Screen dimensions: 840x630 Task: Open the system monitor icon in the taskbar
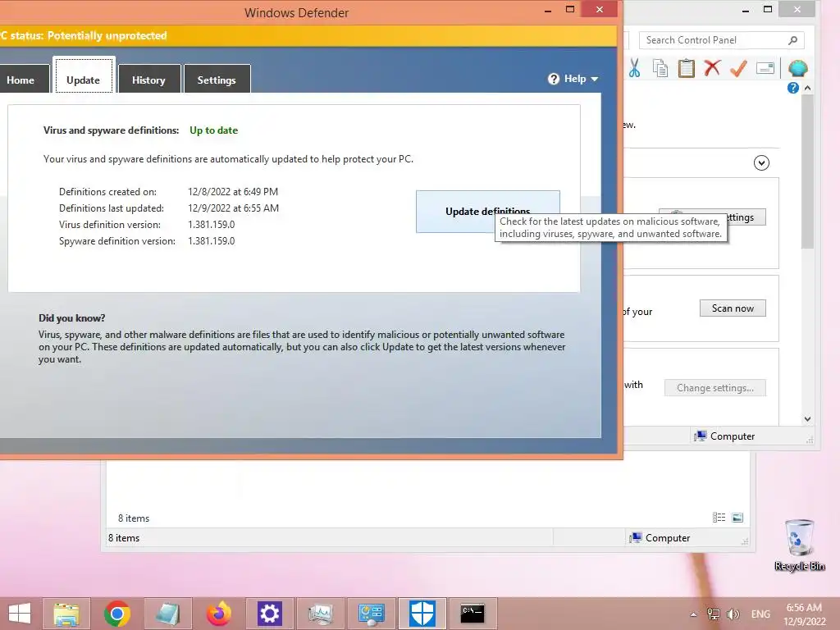coord(321,614)
